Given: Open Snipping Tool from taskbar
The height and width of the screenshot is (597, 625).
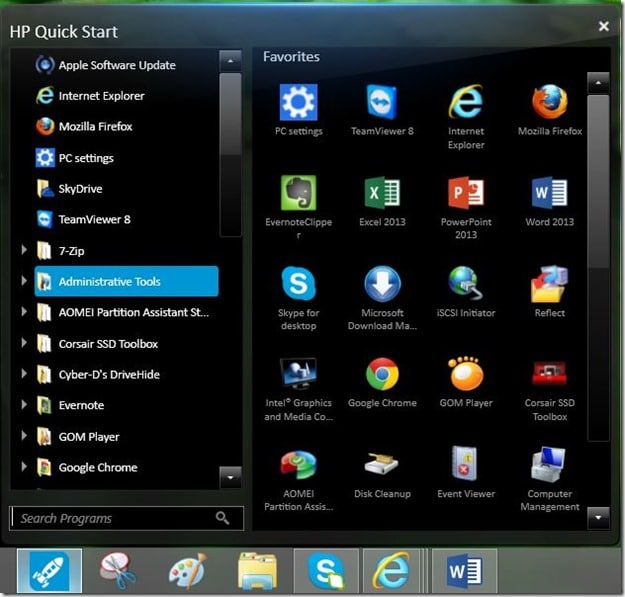Looking at the screenshot, I should pos(118,571).
